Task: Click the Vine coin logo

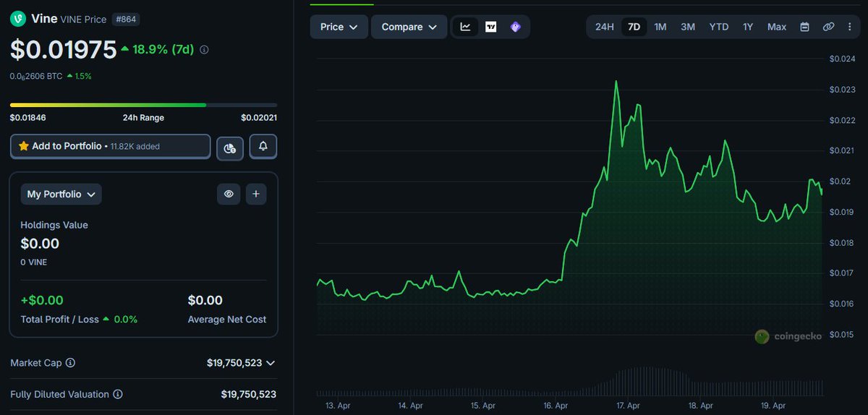Action: (x=18, y=19)
